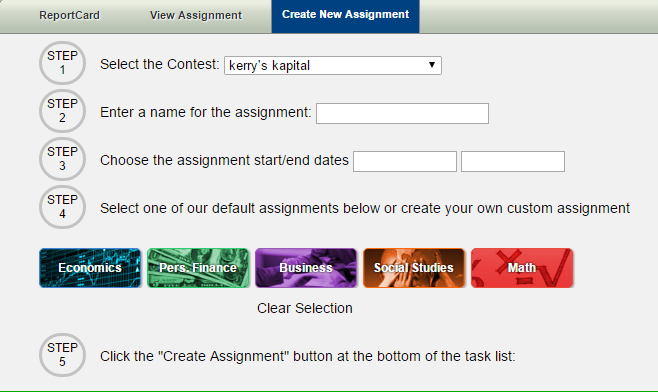Switch to the ReportCard tab

pos(70,16)
